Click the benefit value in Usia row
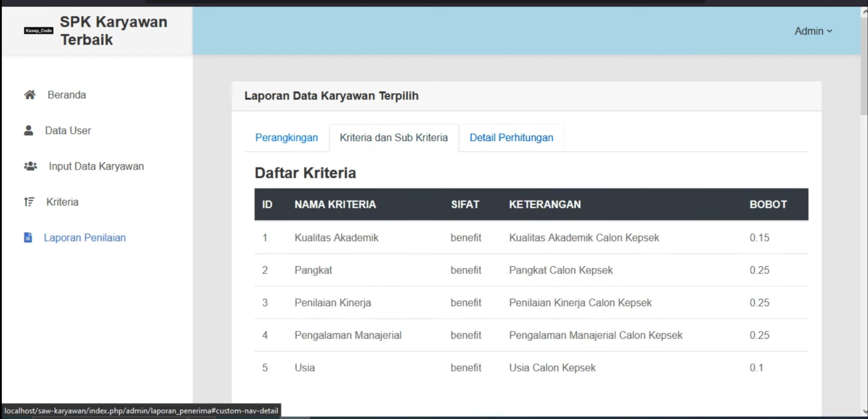 (466, 368)
